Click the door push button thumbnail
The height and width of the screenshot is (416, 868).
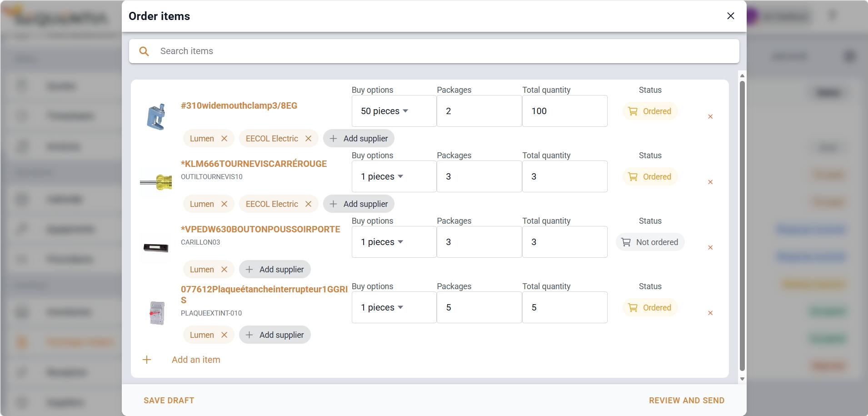[x=156, y=248]
